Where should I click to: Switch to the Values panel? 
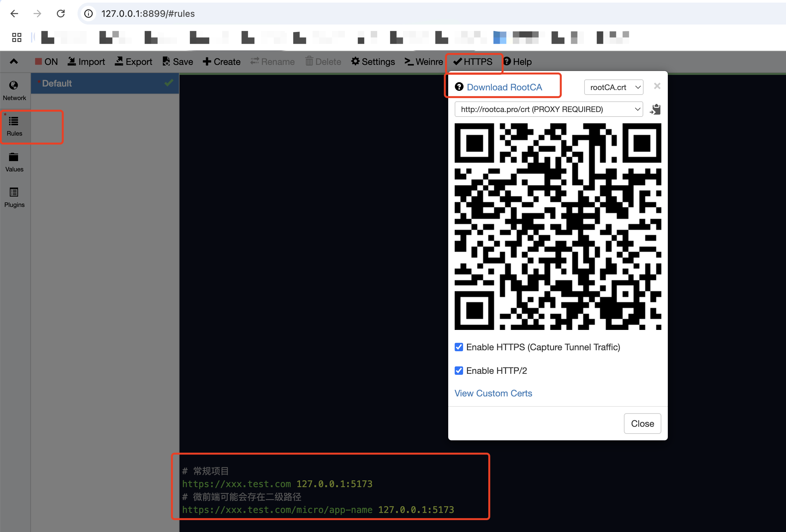[15, 162]
